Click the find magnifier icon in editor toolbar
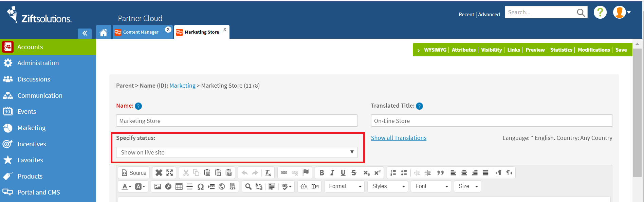This screenshot has height=202, width=644. tap(249, 186)
